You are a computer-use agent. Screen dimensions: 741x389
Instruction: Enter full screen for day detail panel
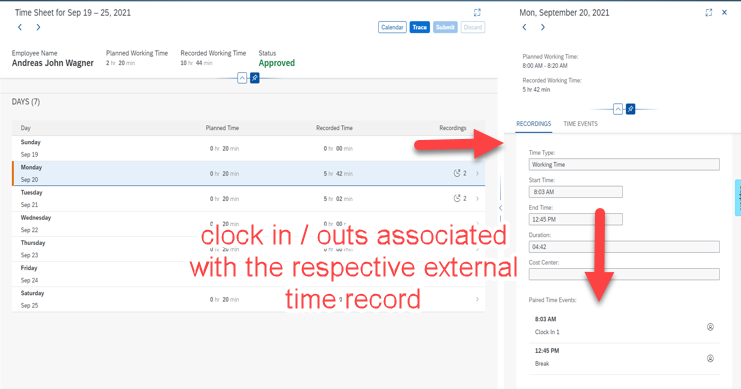708,13
